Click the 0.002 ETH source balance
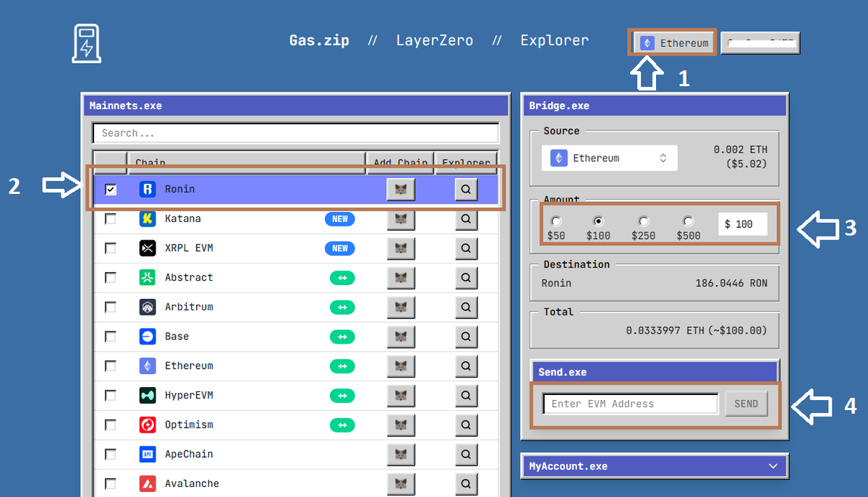Image resolution: width=868 pixels, height=497 pixels. pyautogui.click(x=741, y=150)
